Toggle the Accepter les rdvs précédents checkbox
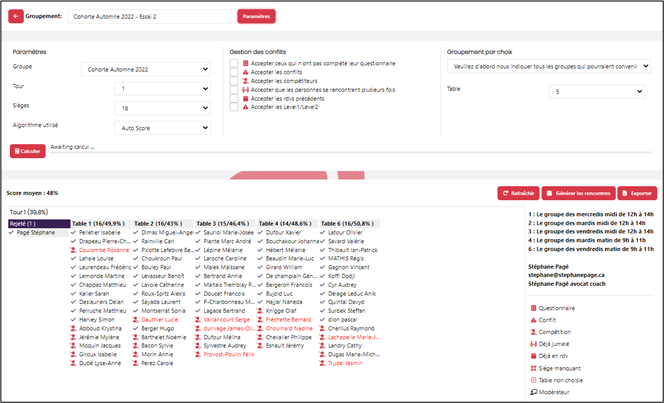 234,100
